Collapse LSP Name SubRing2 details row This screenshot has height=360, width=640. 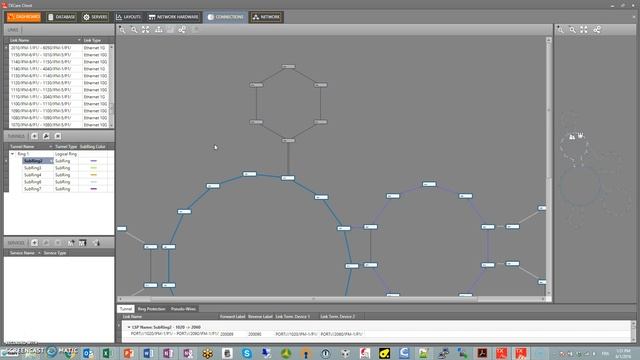tap(129, 327)
